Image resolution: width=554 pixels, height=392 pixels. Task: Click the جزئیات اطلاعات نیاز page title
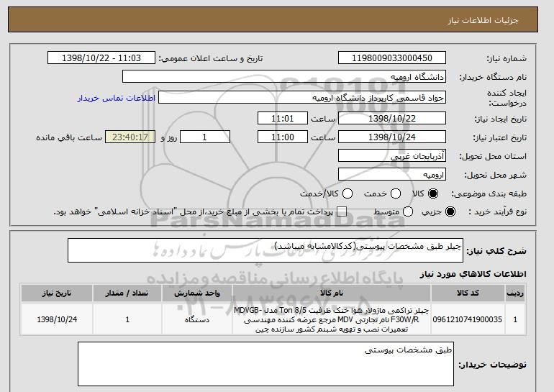click(x=483, y=20)
